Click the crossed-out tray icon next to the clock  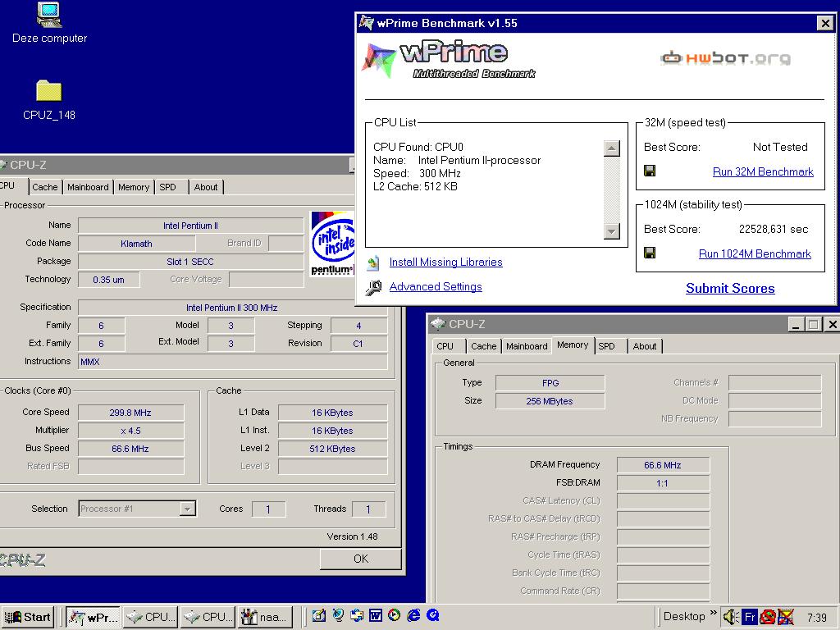(786, 617)
